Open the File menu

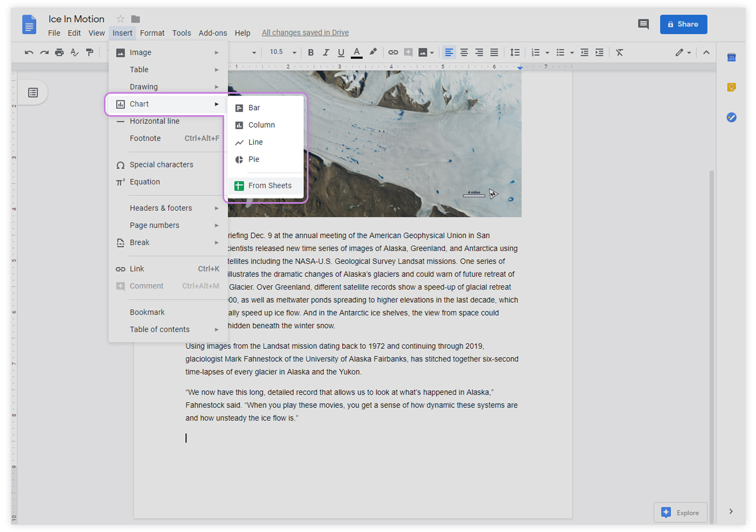point(54,33)
